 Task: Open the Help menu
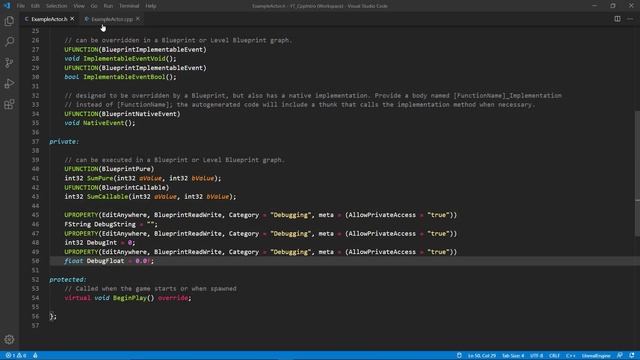tap(151, 6)
